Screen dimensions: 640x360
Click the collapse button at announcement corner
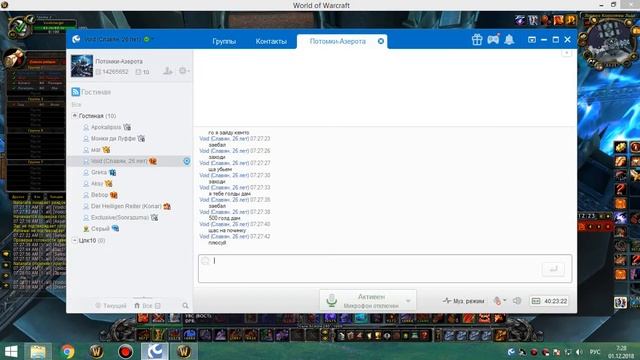coord(566,53)
